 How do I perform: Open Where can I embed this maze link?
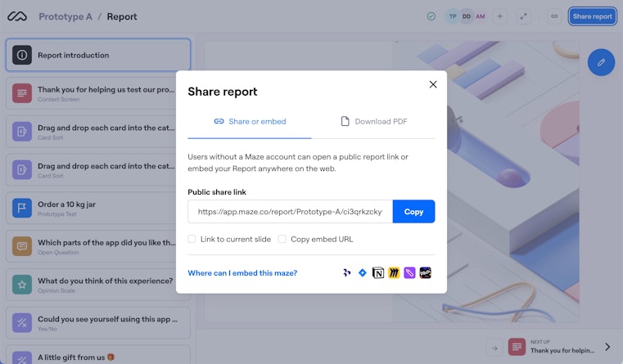pos(242,272)
